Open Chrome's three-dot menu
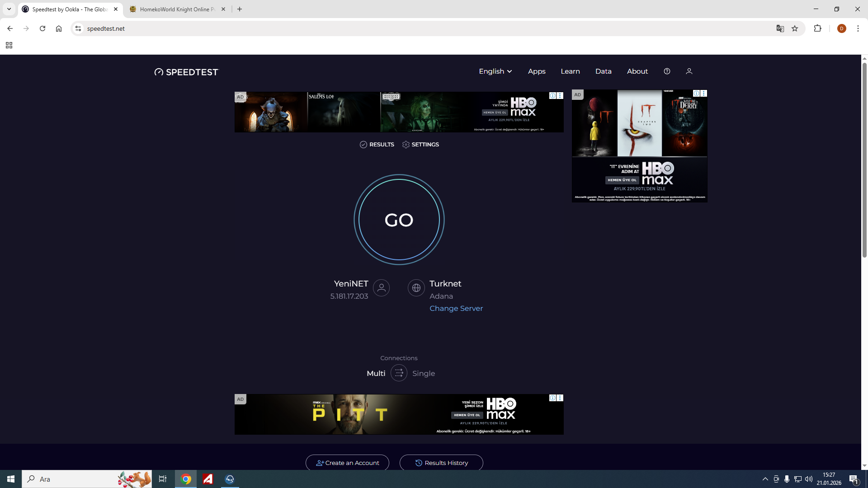868x488 pixels. click(x=858, y=28)
